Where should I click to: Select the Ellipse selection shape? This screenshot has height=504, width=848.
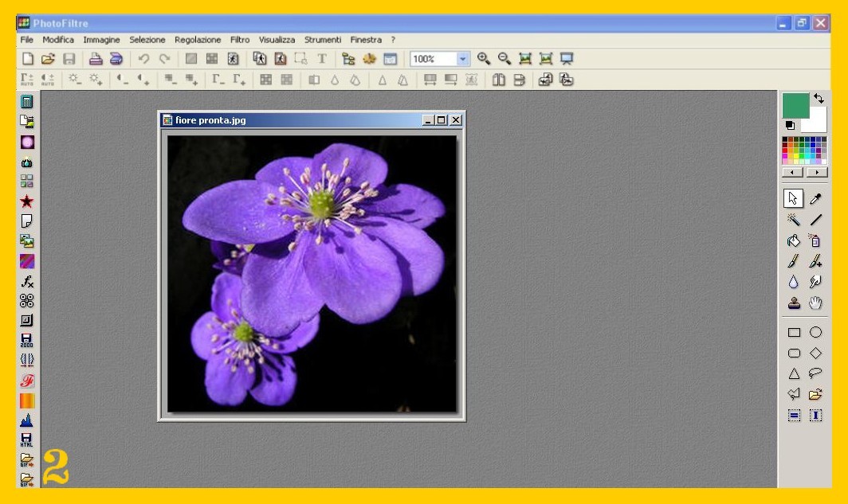pos(815,333)
